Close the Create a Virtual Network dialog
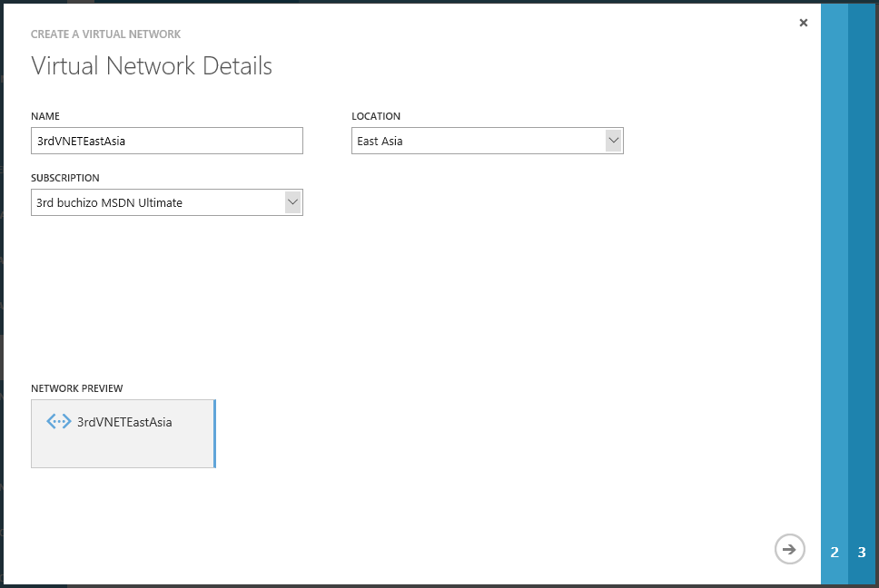This screenshot has height=588, width=879. [x=803, y=24]
